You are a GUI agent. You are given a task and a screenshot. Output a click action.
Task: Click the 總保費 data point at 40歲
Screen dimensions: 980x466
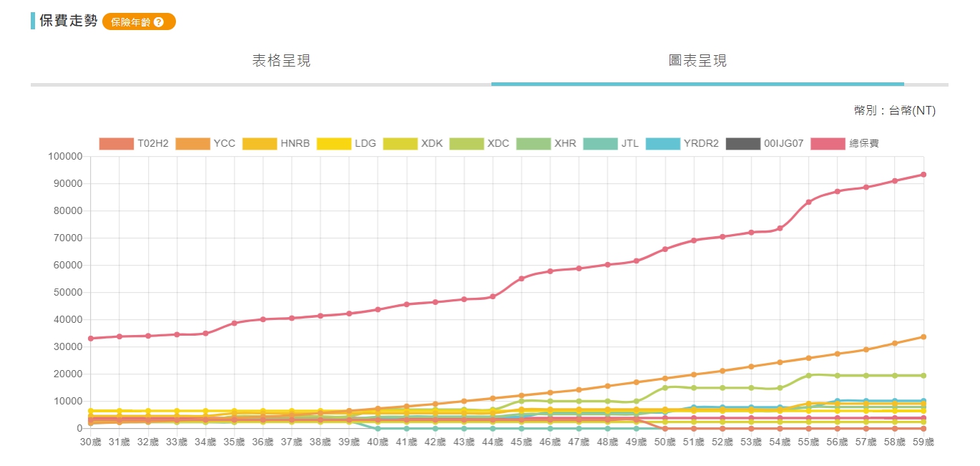[x=378, y=309]
